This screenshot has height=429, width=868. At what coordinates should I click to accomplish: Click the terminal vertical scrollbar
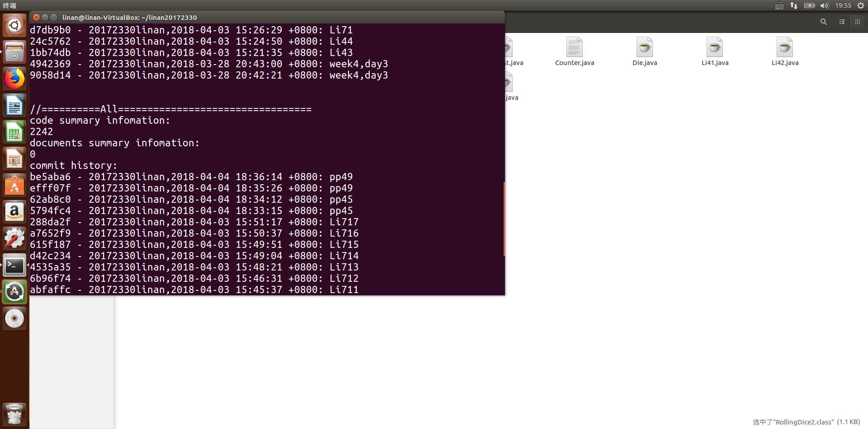tap(504, 219)
